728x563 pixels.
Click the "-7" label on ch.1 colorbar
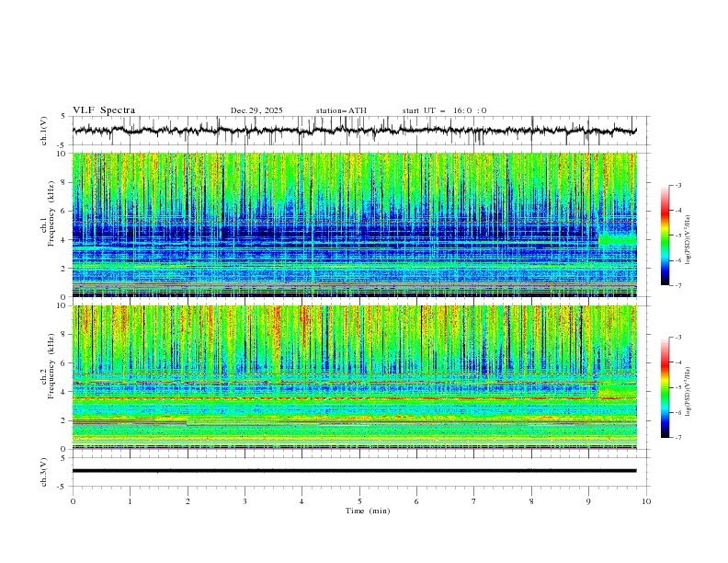click(x=677, y=285)
